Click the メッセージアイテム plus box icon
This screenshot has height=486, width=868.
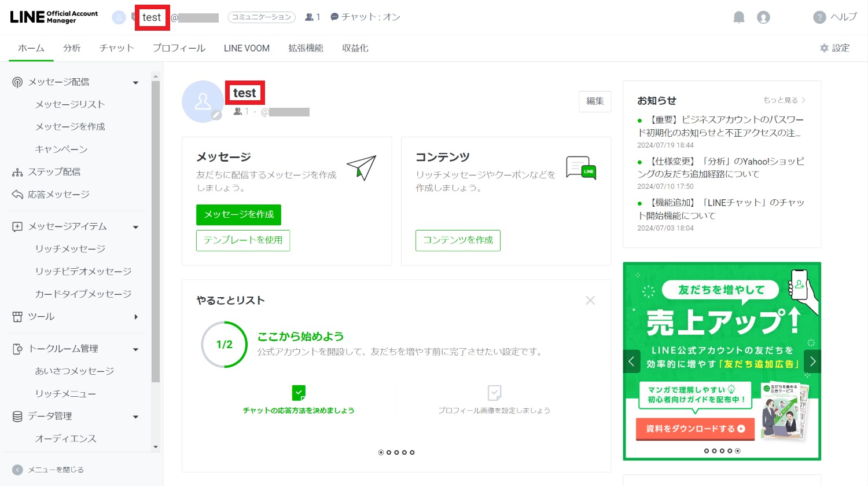click(17, 226)
